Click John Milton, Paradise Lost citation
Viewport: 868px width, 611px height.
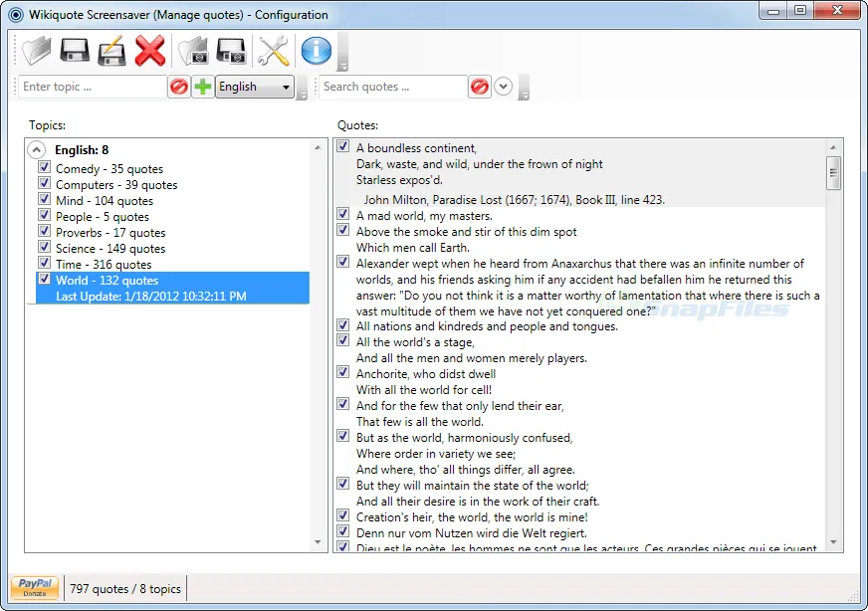(515, 200)
